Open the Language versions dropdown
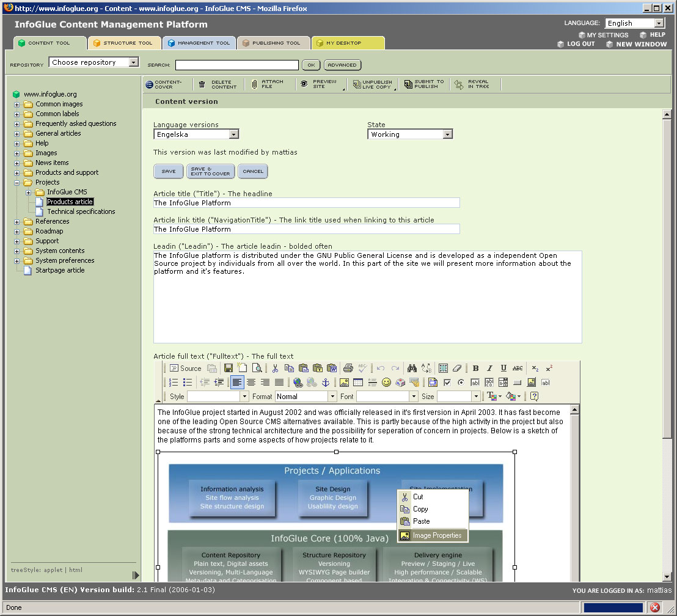The width and height of the screenshot is (677, 616). 196,134
